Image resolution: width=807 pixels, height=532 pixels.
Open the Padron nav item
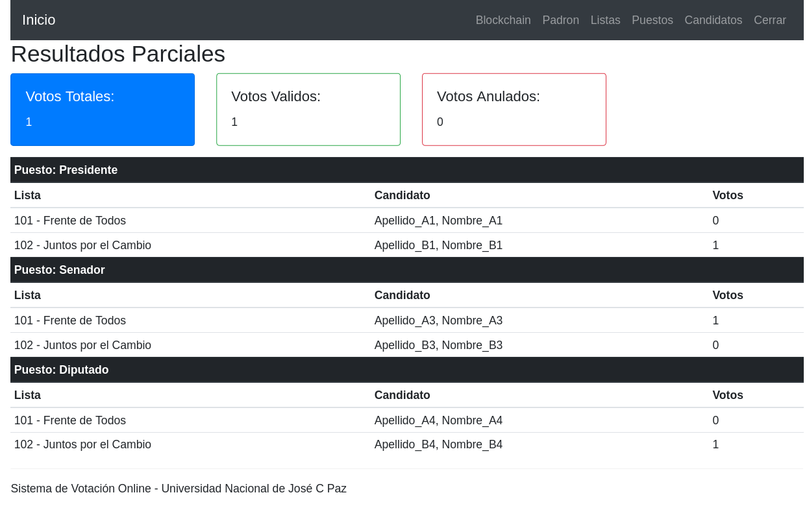pos(560,20)
